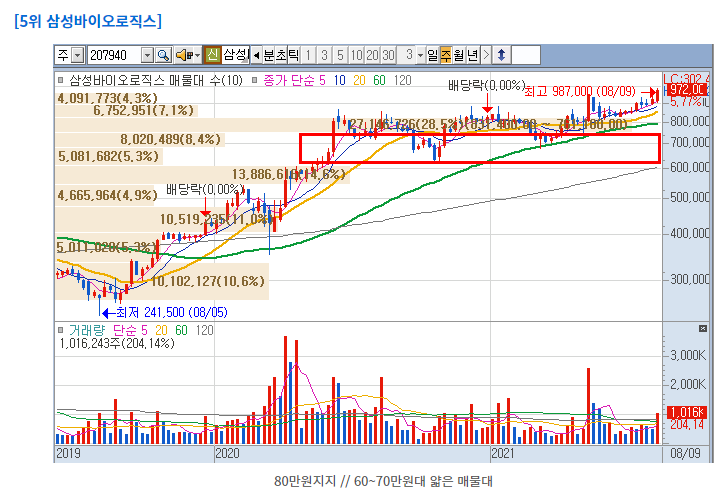
Task: Click the magnifier stock search icon
Action: tap(163, 55)
